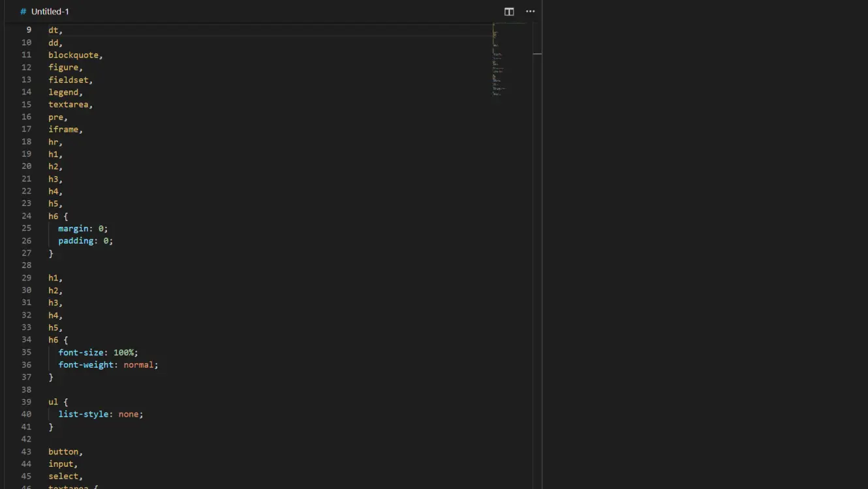This screenshot has width=868, height=489.
Task: Click 'h1,' on line 19
Action: click(55, 154)
